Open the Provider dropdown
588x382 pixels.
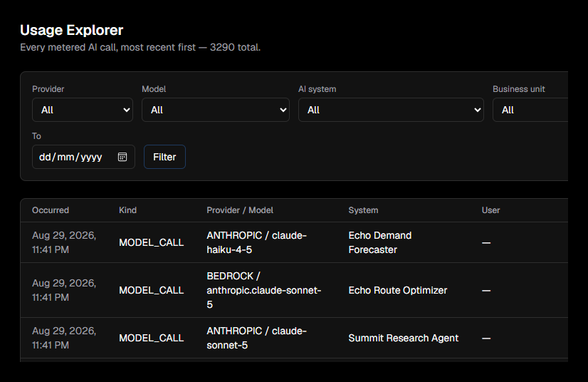pos(83,110)
